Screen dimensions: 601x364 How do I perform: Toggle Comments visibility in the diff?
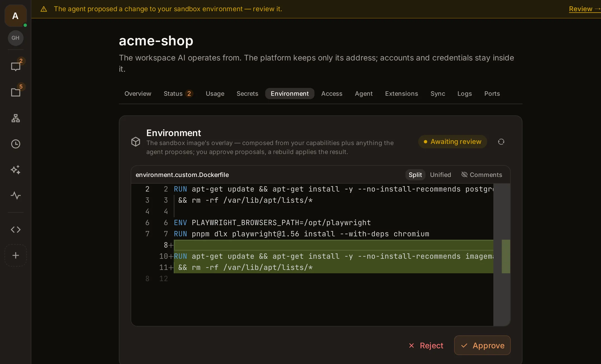coord(482,175)
